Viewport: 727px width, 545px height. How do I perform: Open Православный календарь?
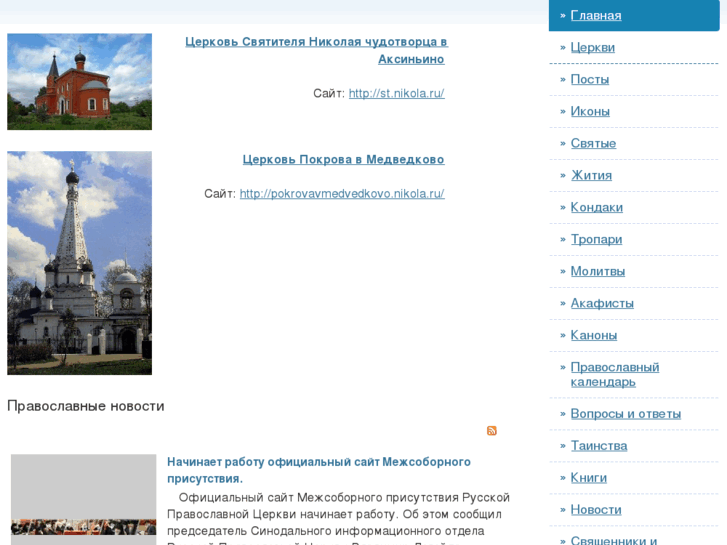coord(615,374)
